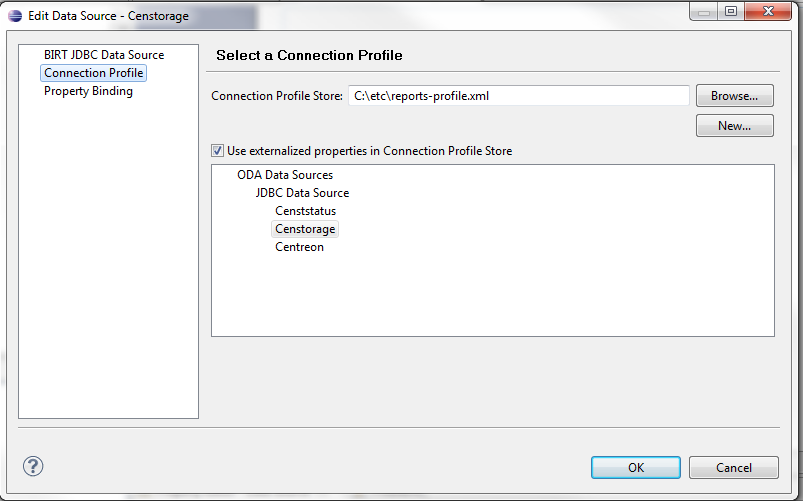Click the Edit Data Source title bar

pos(400,16)
